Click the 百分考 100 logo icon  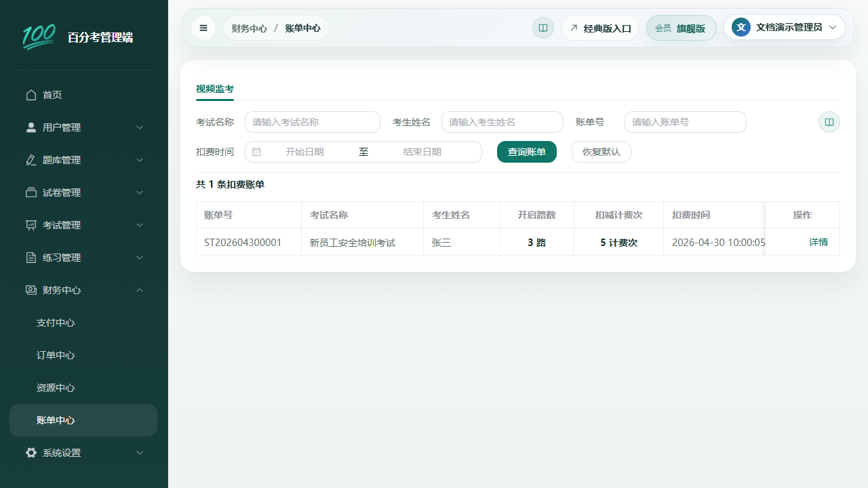pos(39,37)
